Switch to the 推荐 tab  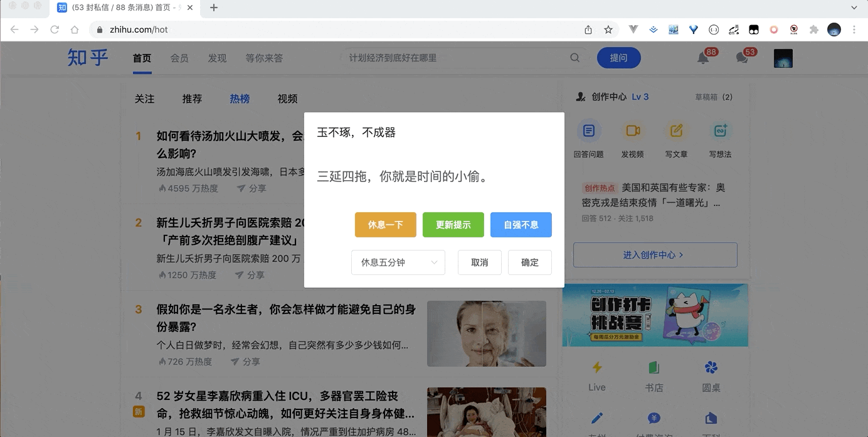click(192, 99)
